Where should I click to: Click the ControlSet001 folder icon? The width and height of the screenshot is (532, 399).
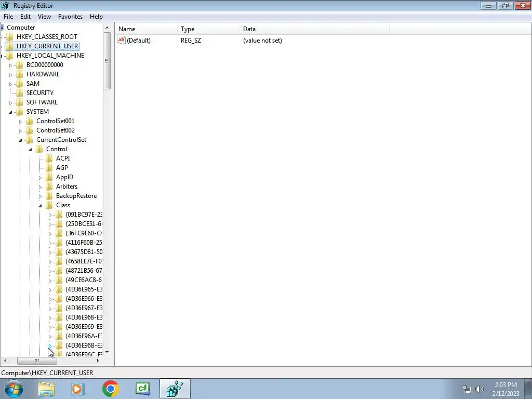click(x=30, y=121)
